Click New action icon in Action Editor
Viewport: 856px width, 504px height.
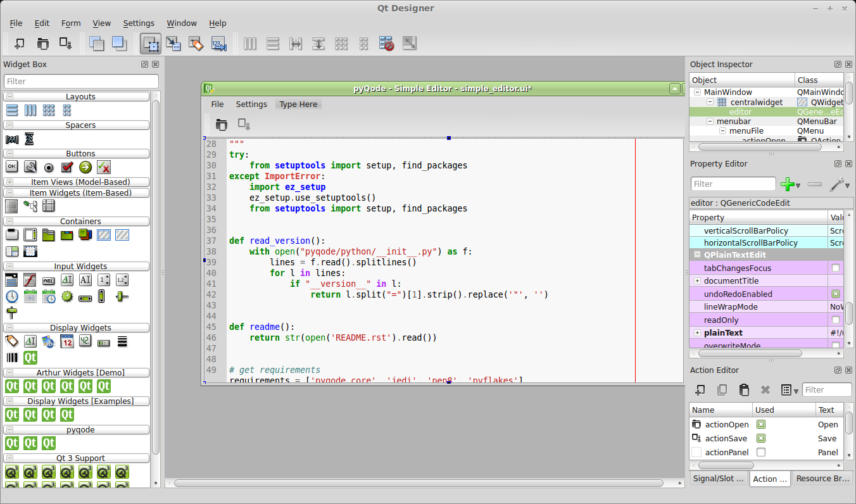(x=700, y=390)
